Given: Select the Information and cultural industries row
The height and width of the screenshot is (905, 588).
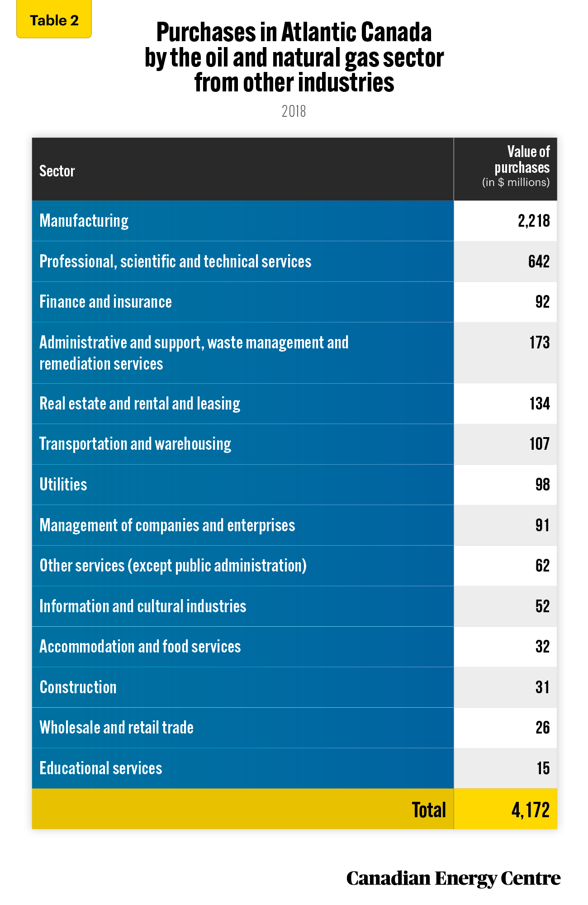Looking at the screenshot, I should tap(294, 606).
